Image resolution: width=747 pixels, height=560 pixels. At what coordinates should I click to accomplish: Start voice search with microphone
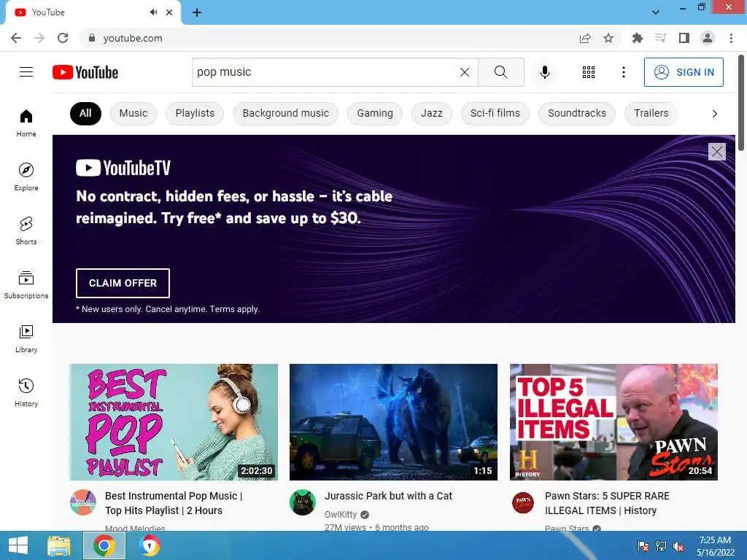click(x=544, y=72)
